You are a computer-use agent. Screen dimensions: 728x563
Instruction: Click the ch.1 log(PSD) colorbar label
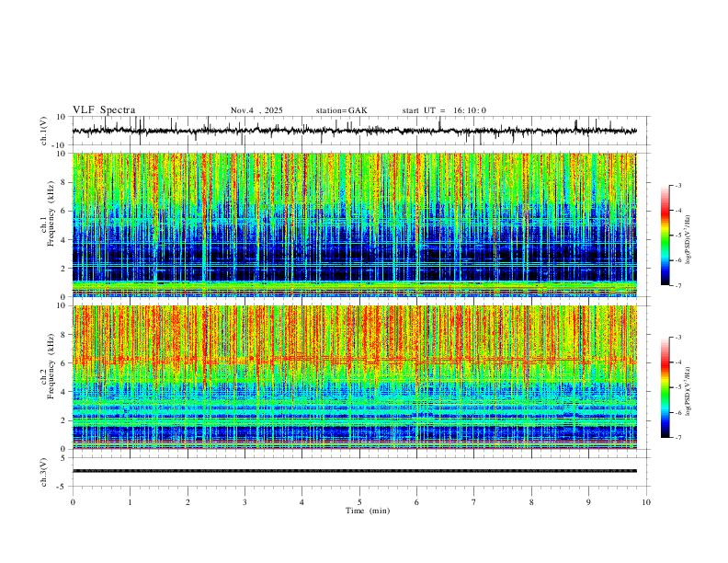pyautogui.click(x=688, y=240)
